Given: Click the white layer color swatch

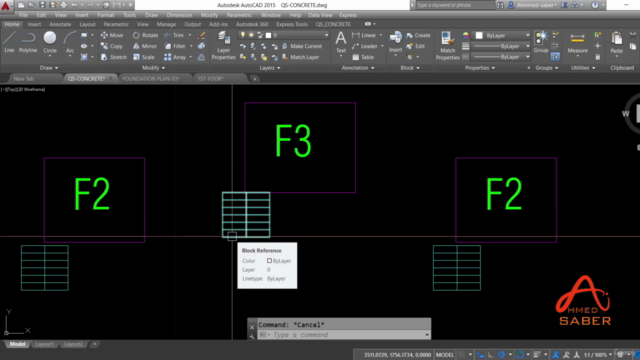Looking at the screenshot, I should coord(268,35).
